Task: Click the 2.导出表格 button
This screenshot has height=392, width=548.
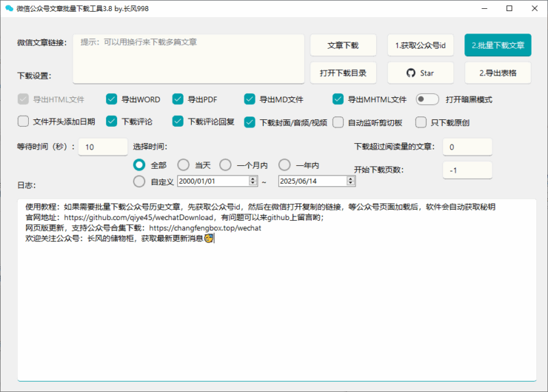Action: (x=498, y=73)
